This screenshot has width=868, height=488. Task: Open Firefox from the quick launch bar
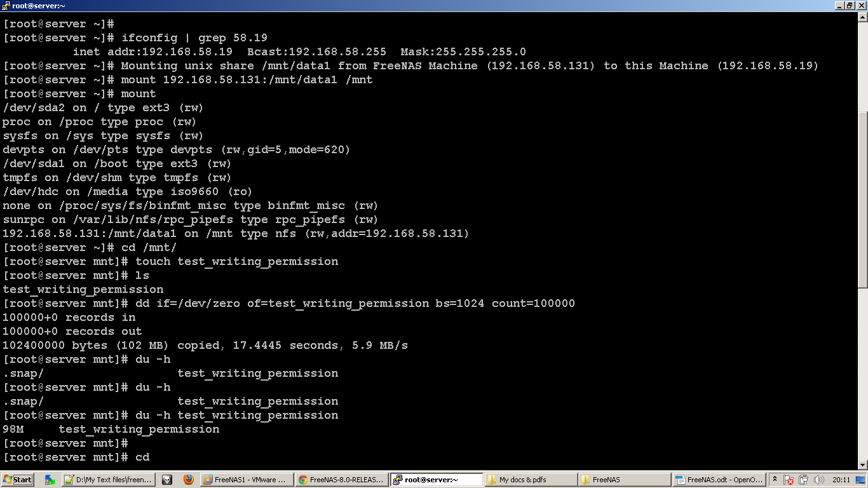[x=188, y=480]
